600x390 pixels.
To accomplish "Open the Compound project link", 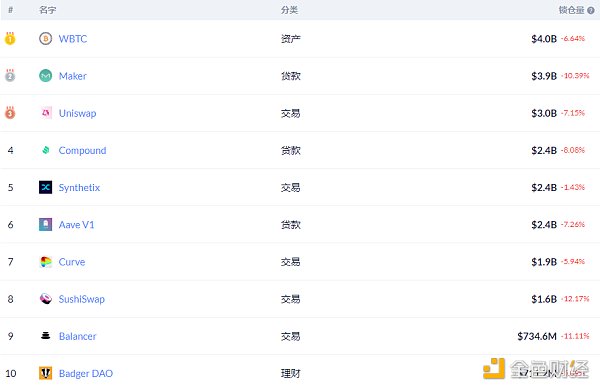I will [x=82, y=150].
